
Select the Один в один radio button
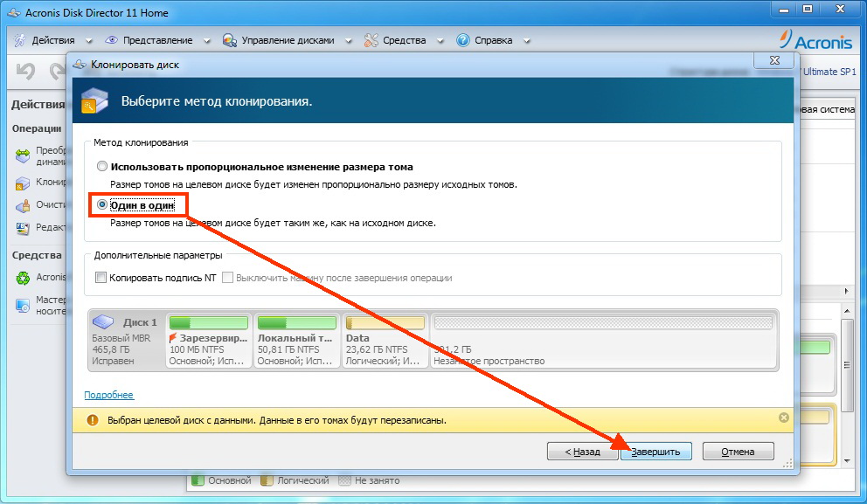pos(102,204)
